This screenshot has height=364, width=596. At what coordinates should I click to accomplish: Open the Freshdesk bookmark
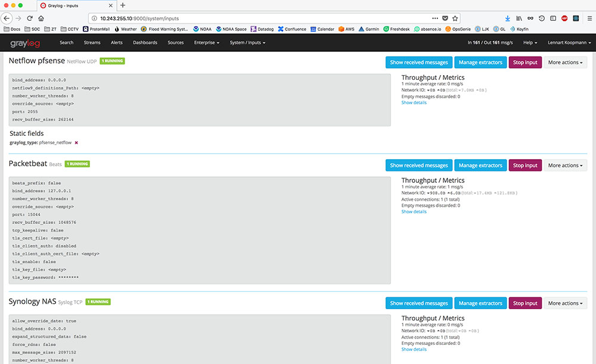(396, 29)
